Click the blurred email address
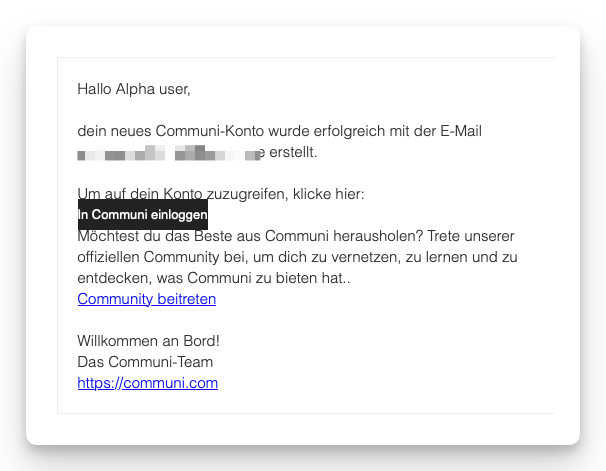 (x=168, y=153)
